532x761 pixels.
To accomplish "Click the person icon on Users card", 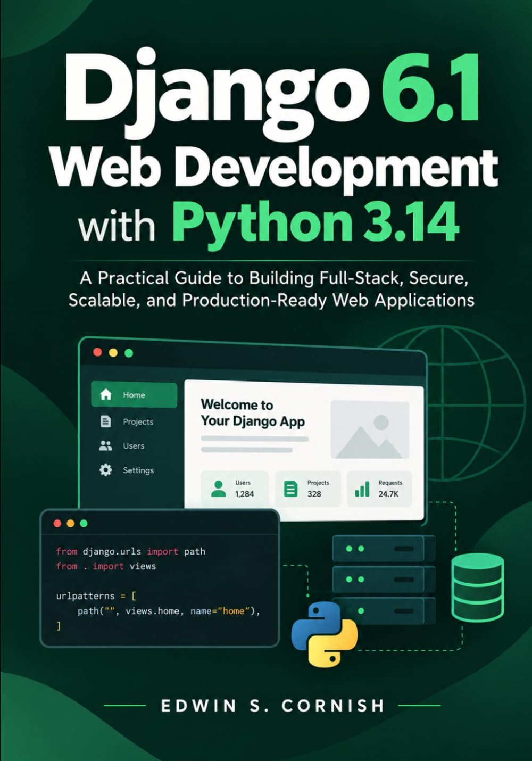I will (218, 489).
